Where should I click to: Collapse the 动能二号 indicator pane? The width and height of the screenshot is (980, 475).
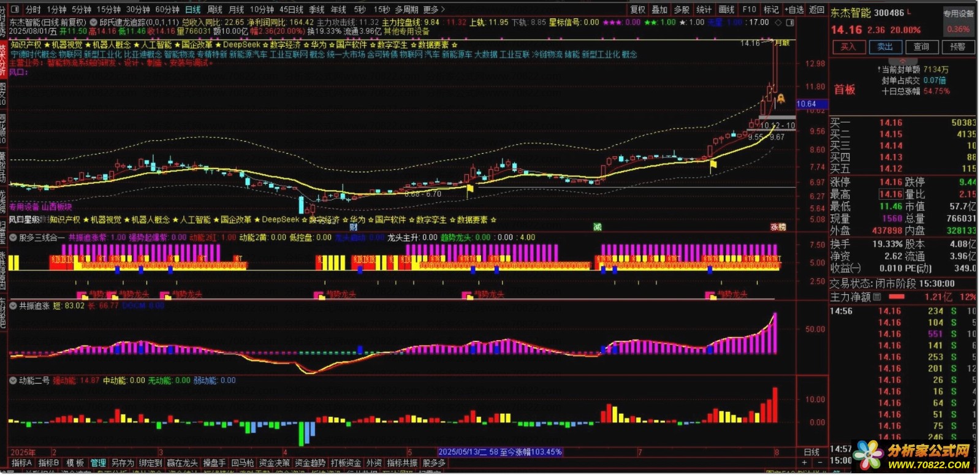(x=13, y=380)
